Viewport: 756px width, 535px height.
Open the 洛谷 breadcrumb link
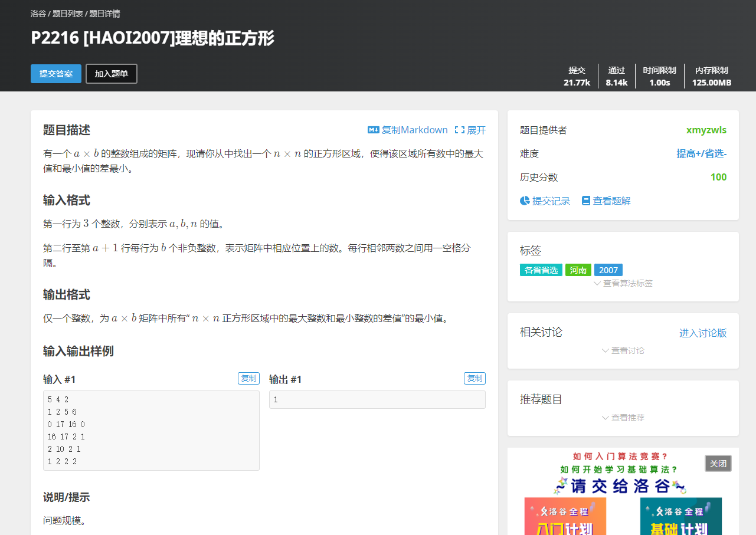tap(38, 14)
